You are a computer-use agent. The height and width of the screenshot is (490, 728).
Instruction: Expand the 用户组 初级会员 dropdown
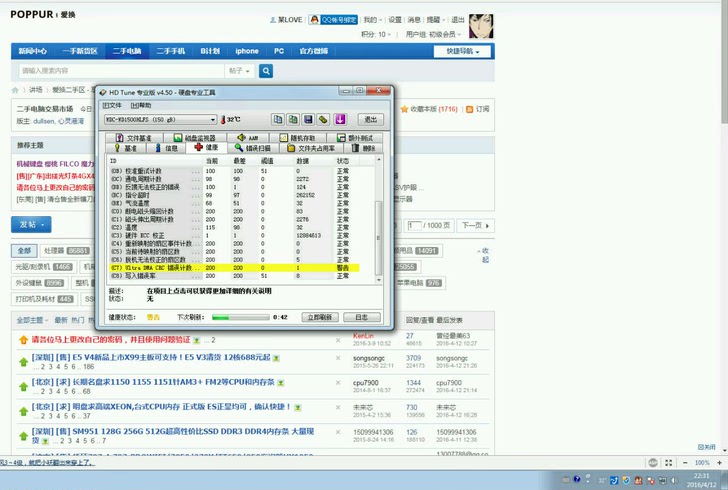click(433, 34)
